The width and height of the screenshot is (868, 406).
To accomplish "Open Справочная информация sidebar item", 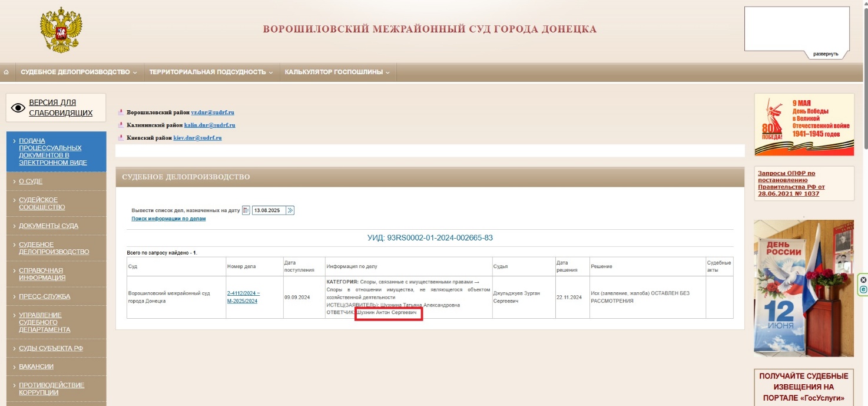I will pos(42,274).
